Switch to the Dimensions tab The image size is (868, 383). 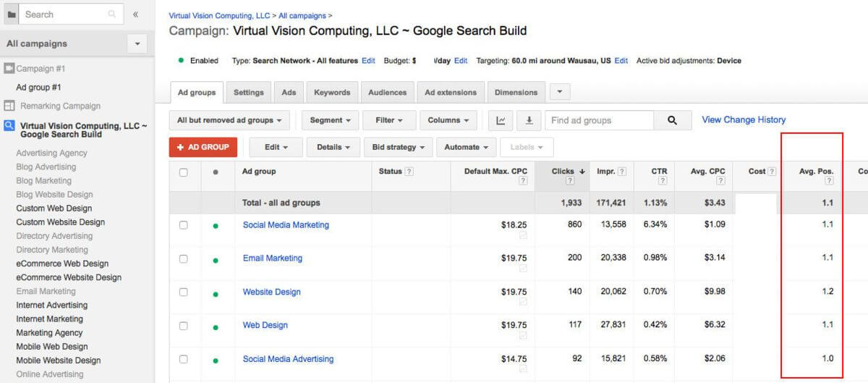click(x=516, y=93)
